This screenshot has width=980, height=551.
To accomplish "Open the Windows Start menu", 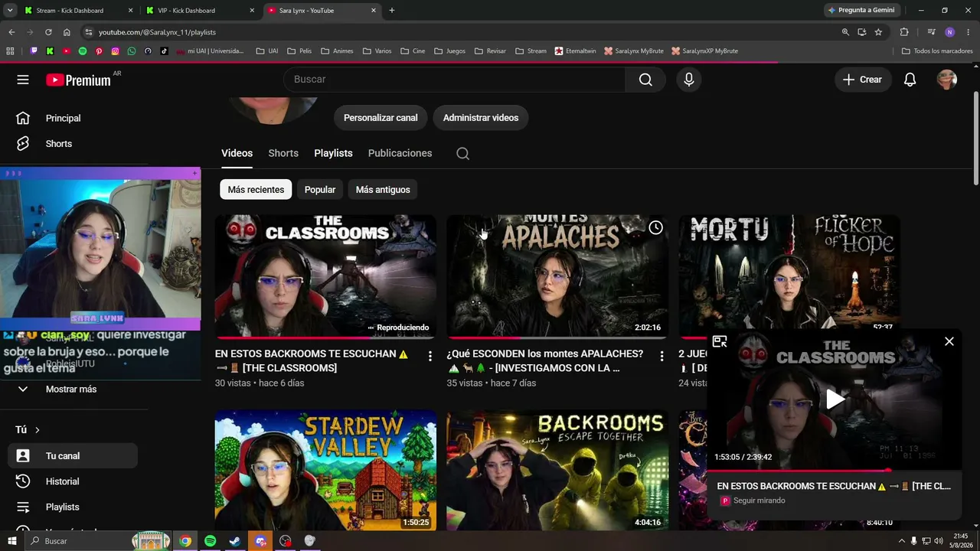I will pyautogui.click(x=12, y=541).
